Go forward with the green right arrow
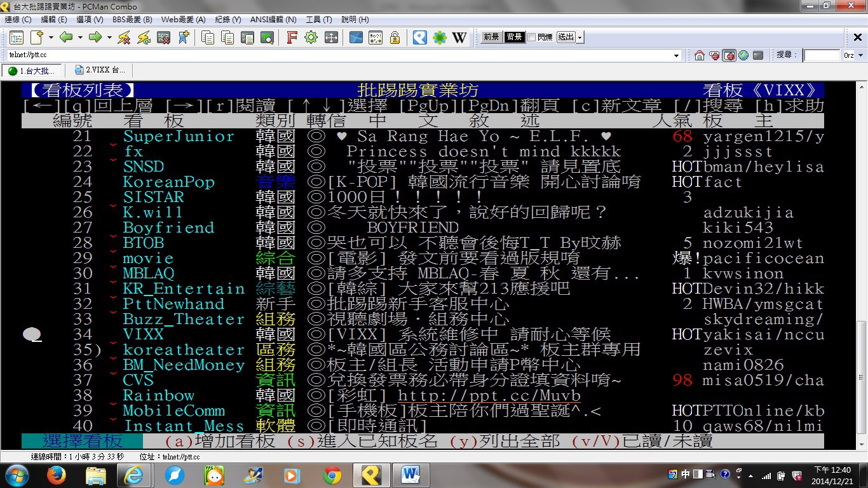868x488 pixels. 95,37
